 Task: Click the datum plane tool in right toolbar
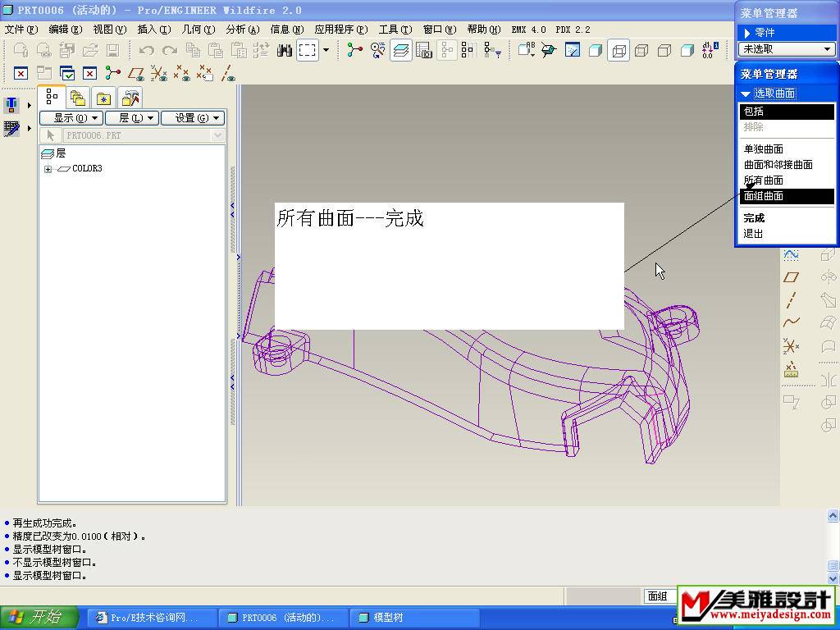(x=791, y=277)
